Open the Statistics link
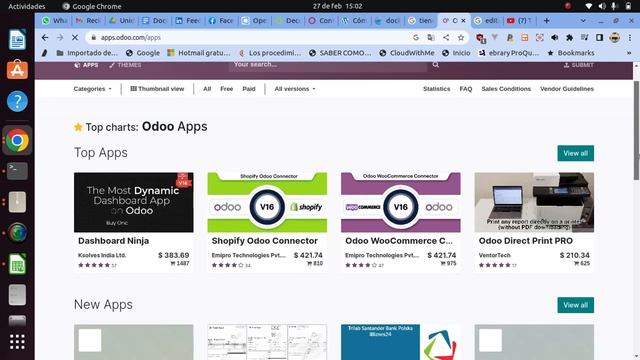Image resolution: width=640 pixels, height=360 pixels. [436, 89]
